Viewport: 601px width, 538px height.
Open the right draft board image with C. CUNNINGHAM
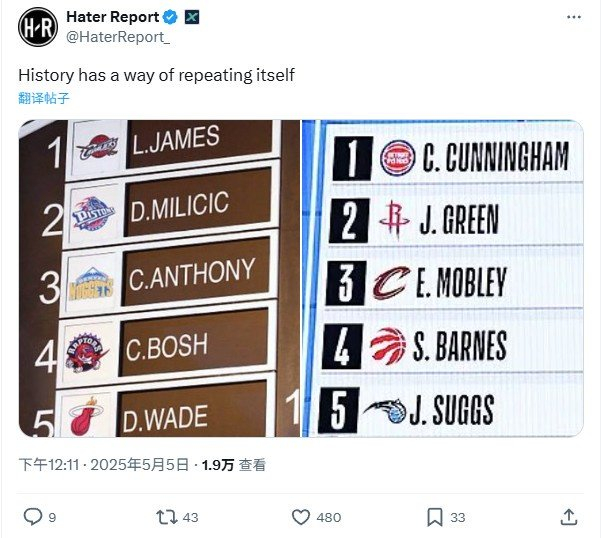443,278
